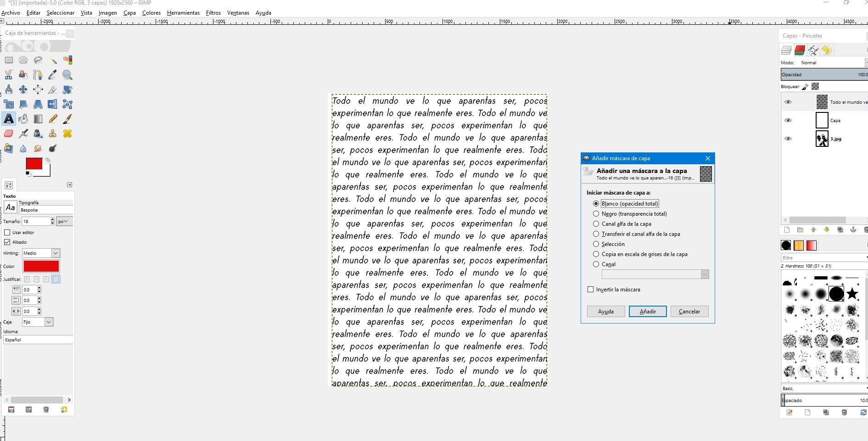
Task: Select the Pencil tool
Action: tap(53, 119)
